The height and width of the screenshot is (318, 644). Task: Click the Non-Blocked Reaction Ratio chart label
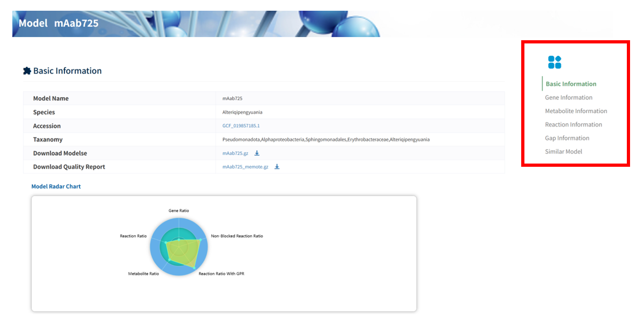click(236, 236)
